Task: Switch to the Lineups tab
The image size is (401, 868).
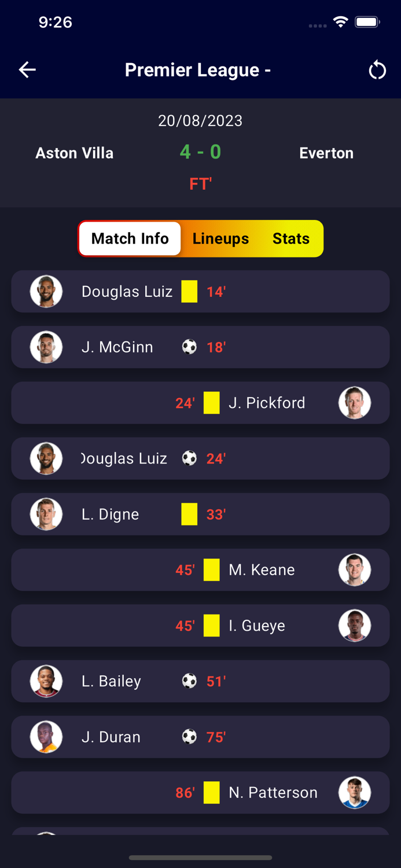Action: (x=220, y=238)
